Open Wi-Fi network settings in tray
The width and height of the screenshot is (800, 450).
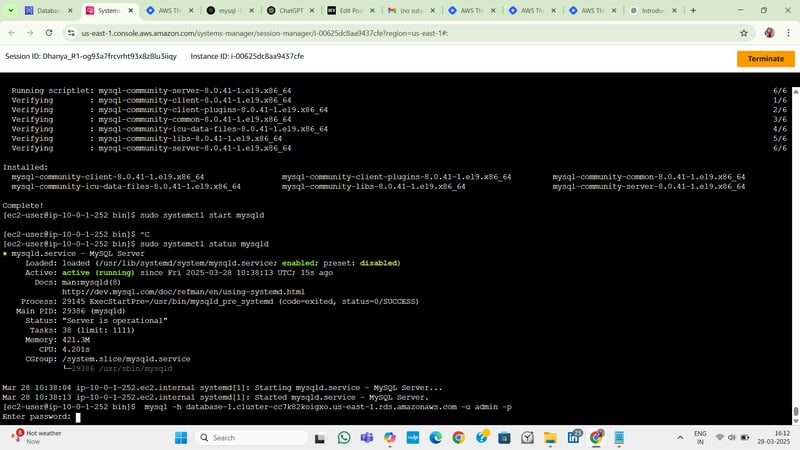(x=719, y=438)
